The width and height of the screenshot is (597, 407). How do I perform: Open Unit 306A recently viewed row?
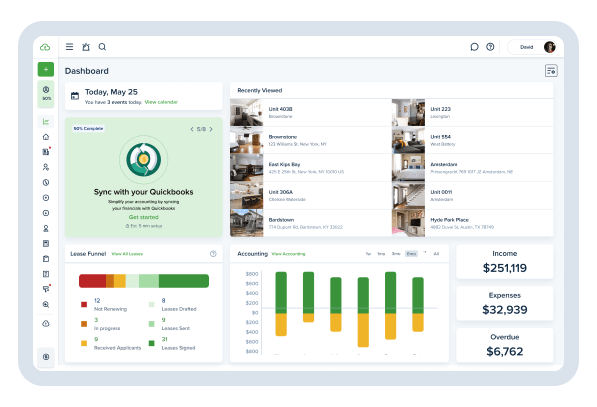311,195
